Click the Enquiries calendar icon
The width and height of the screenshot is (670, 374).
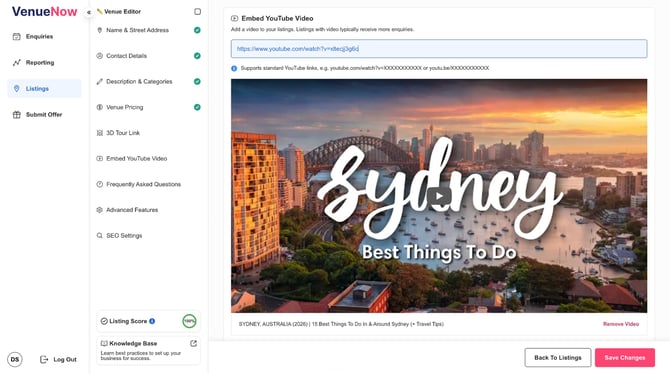tap(17, 37)
